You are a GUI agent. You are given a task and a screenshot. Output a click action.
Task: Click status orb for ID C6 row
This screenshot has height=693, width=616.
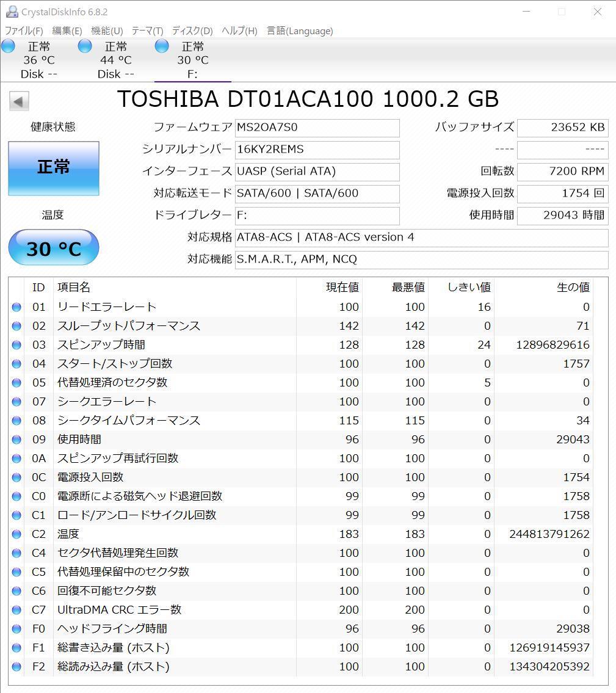click(17, 591)
